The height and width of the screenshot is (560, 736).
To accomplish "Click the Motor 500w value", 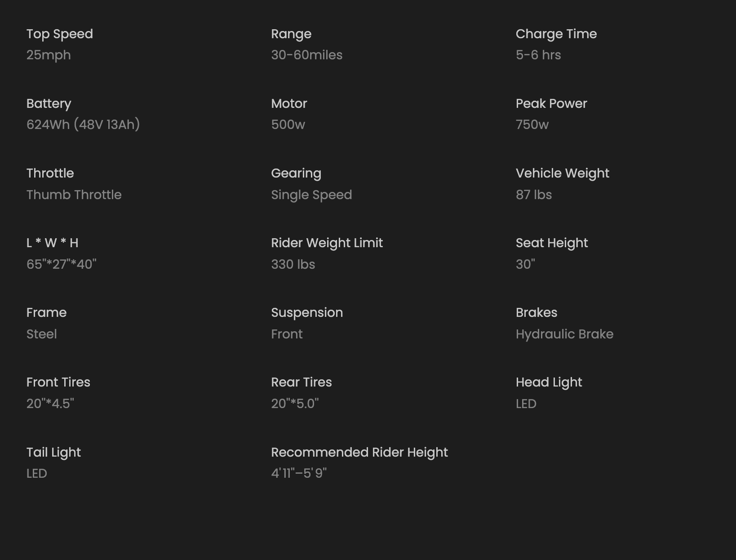I will (288, 124).
